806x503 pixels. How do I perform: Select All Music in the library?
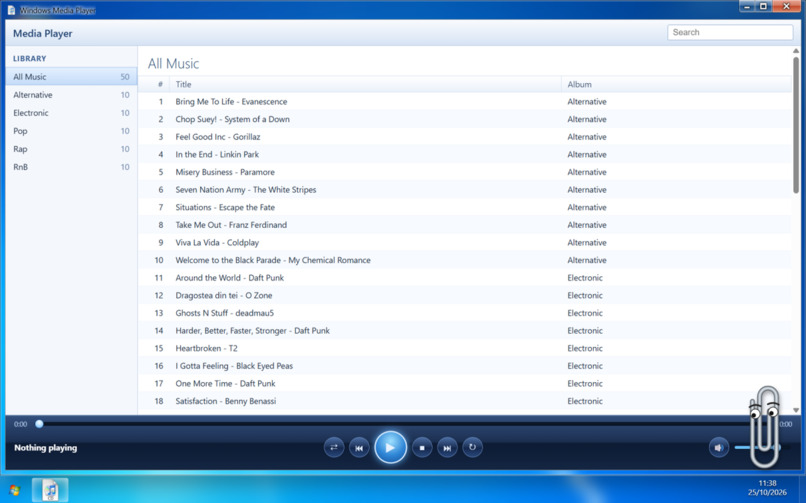(71, 77)
